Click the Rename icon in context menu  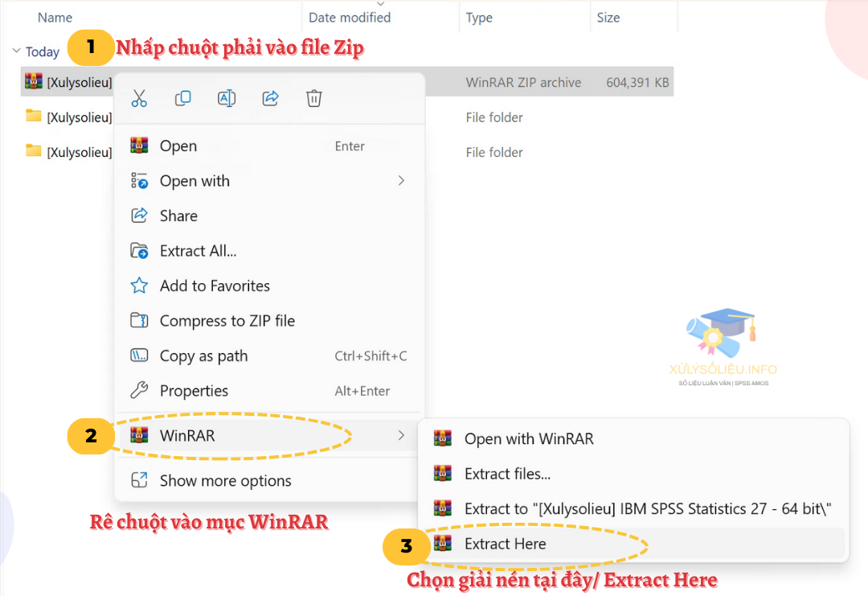[227, 99]
